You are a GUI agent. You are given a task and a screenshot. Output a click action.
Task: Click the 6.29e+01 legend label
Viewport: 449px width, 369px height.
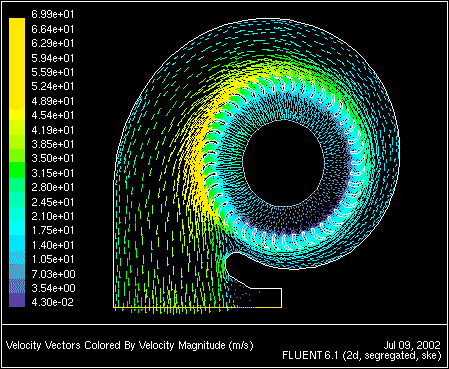point(53,43)
